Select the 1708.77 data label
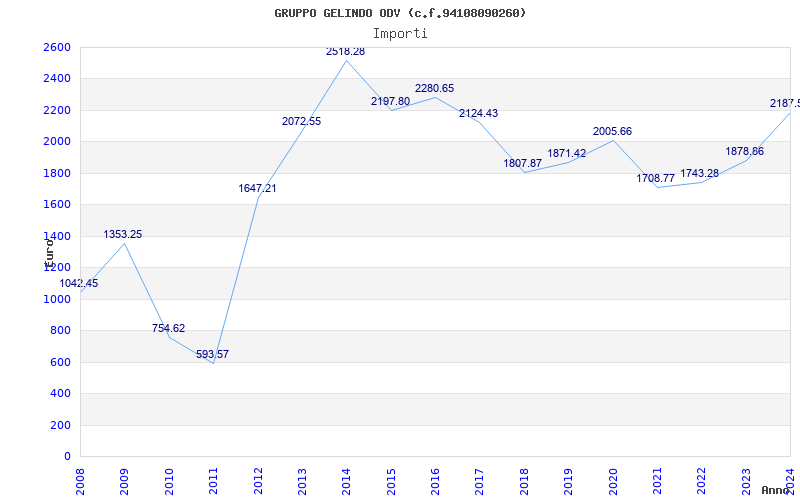 (x=656, y=179)
